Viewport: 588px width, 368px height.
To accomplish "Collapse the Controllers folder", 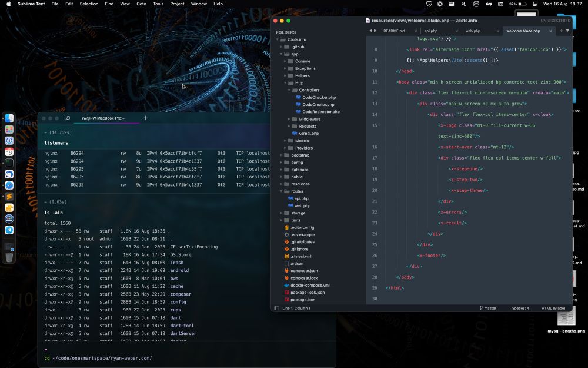I will [289, 90].
